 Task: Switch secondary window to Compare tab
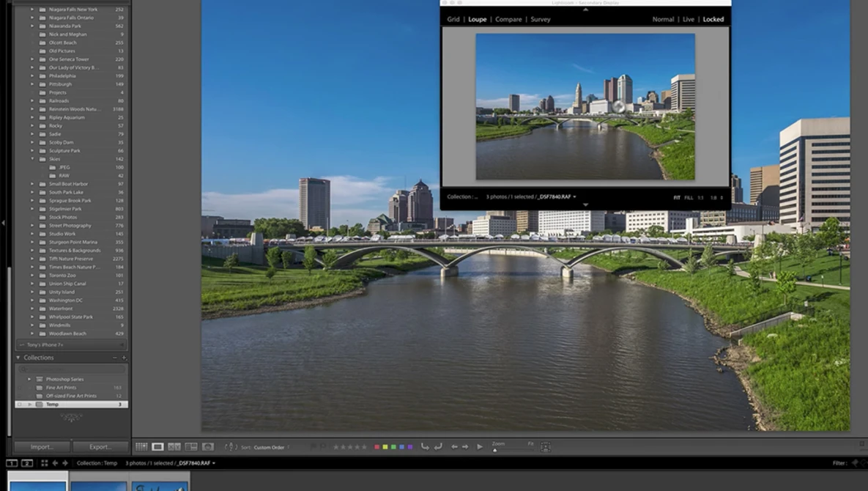pos(508,19)
